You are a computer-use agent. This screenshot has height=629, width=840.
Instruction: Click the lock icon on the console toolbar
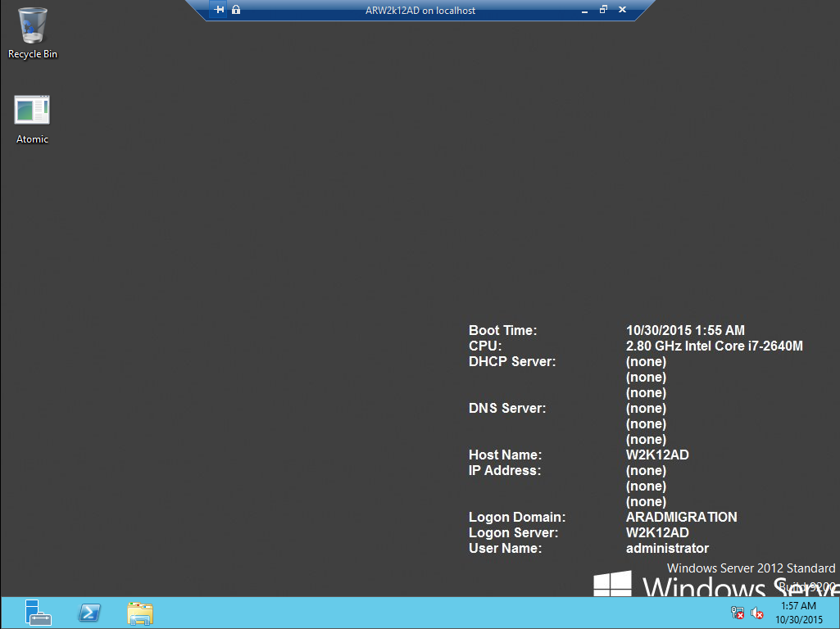[235, 10]
